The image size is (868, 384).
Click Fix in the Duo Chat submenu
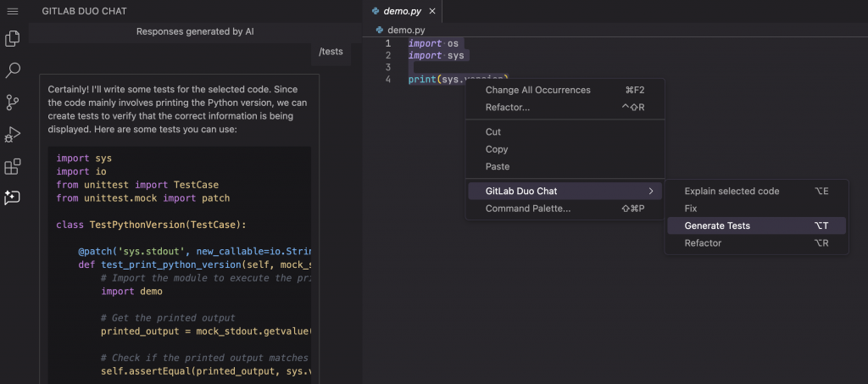[691, 209]
